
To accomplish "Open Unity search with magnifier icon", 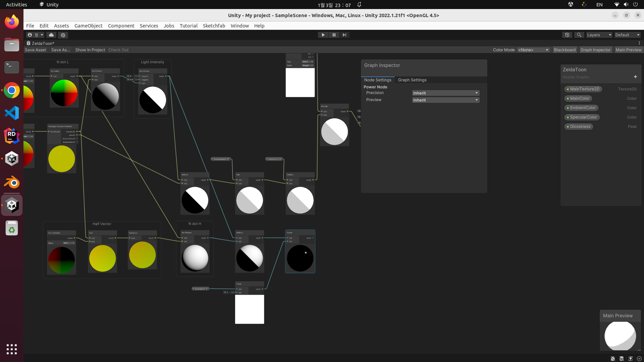I will pyautogui.click(x=579, y=35).
